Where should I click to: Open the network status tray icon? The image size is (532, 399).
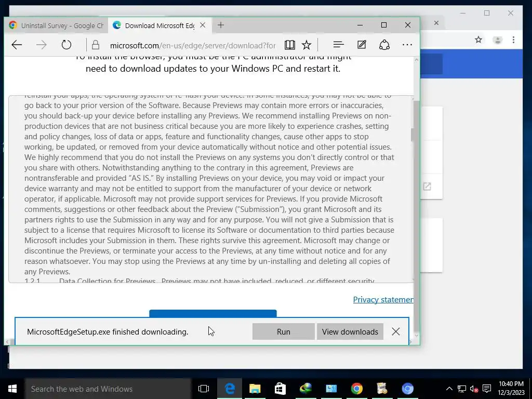pos(461,389)
